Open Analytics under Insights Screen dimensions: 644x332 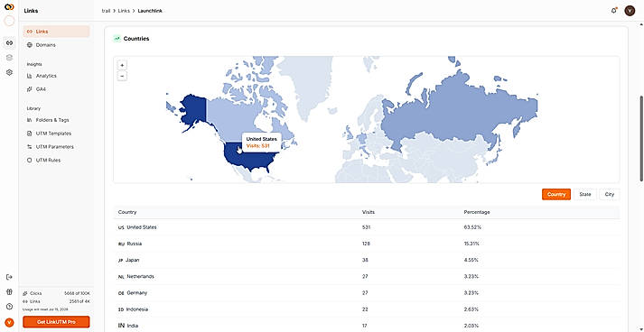click(56, 76)
